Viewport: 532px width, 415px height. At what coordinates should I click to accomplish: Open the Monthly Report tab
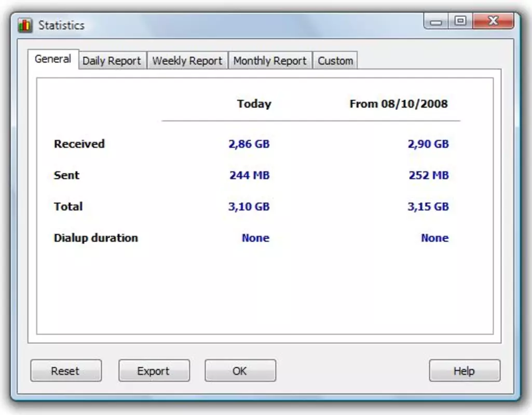coord(270,61)
